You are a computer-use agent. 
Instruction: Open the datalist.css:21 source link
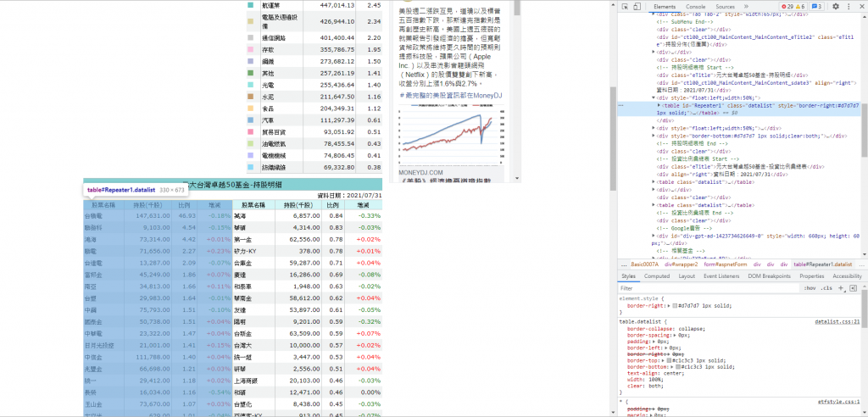[x=837, y=321]
